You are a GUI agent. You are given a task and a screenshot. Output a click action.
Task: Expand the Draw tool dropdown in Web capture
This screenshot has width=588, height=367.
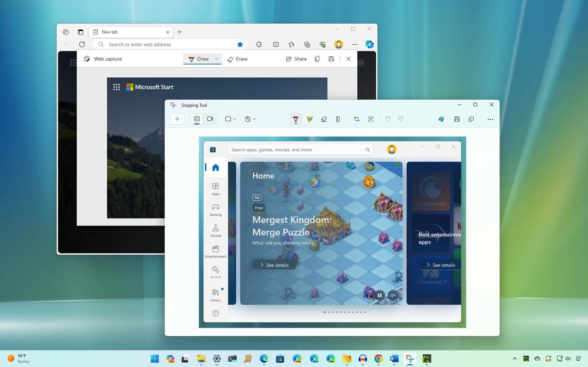pos(217,59)
